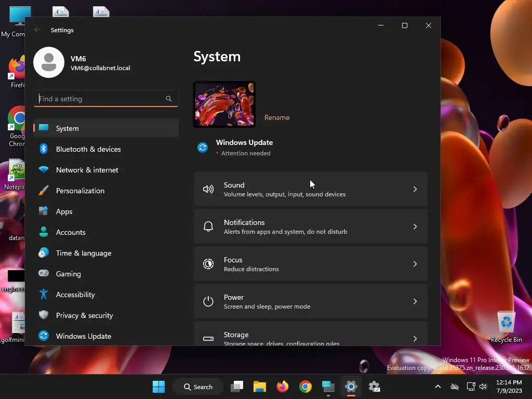
Task: Expand the Focus row chevron
Action: point(415,264)
